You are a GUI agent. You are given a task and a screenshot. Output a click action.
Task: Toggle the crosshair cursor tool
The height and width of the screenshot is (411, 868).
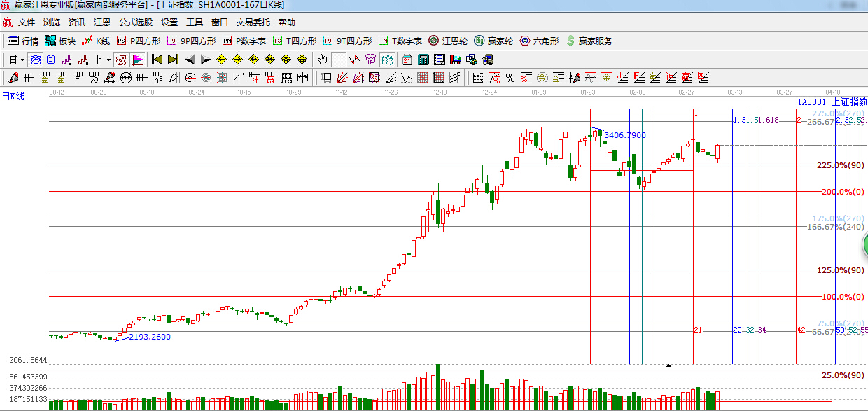pyautogui.click(x=339, y=60)
